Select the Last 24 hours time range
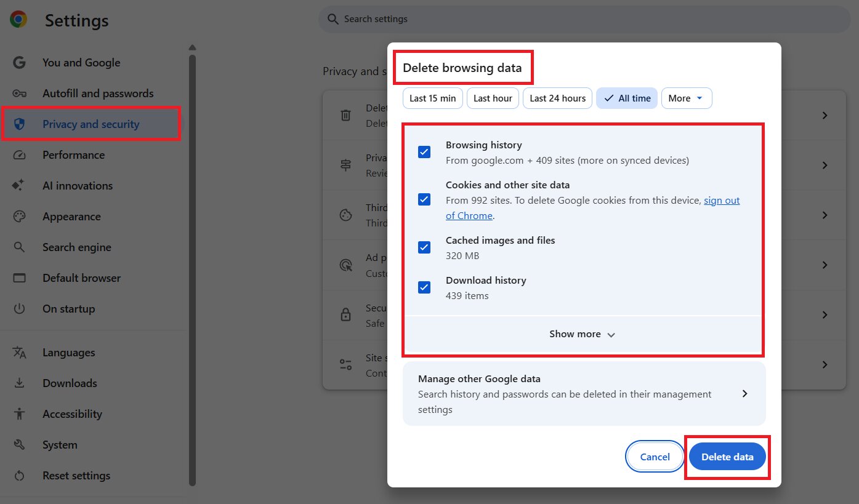This screenshot has width=859, height=504. click(558, 98)
